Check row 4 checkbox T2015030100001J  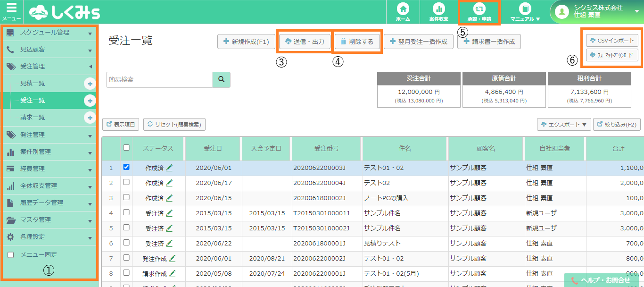pos(126,212)
